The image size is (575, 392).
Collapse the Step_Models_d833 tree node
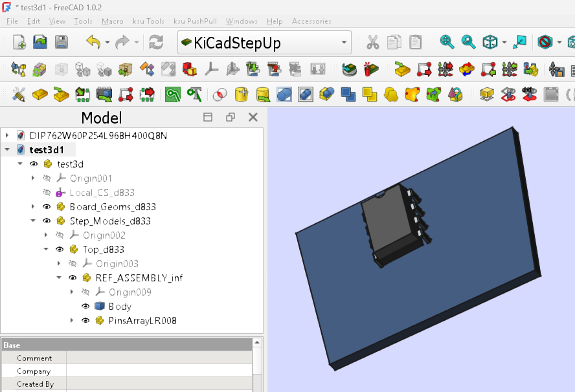[x=34, y=221]
